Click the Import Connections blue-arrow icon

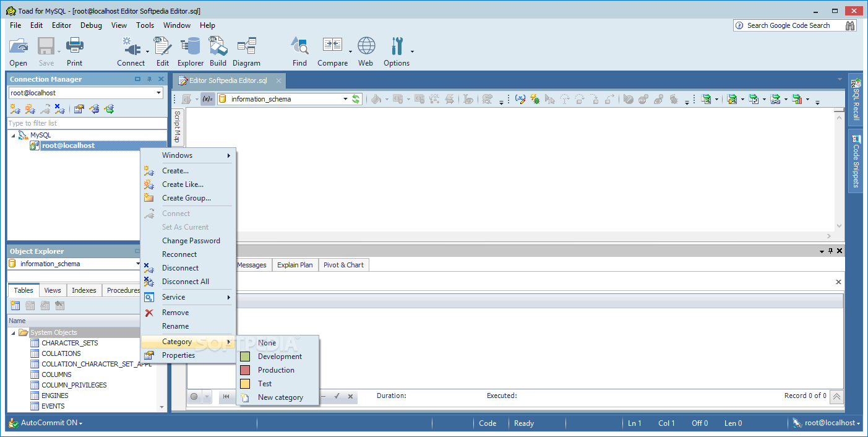pos(94,109)
